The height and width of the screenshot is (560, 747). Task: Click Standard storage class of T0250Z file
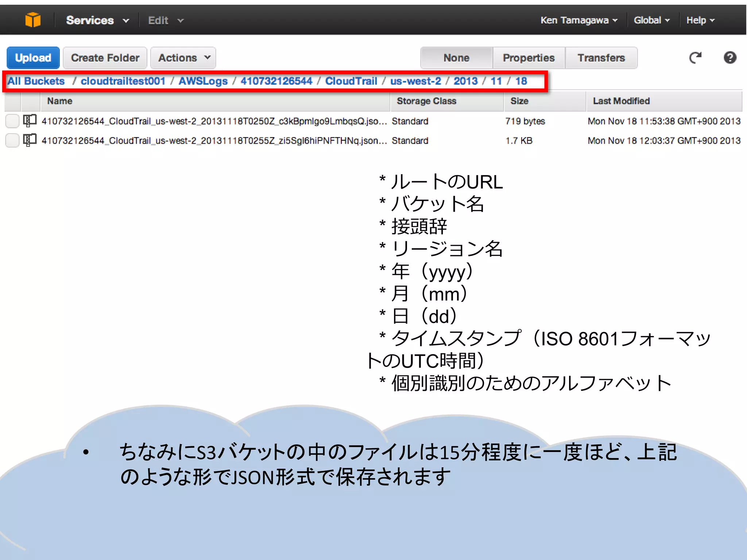coord(410,121)
